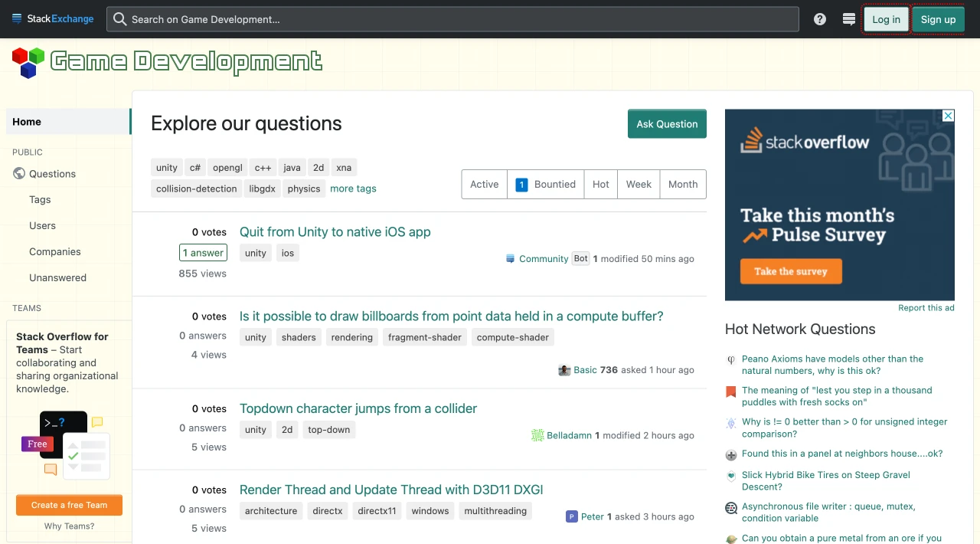Click the Game Development cubes logo icon
Viewport: 980px width, 544px height.
pyautogui.click(x=27, y=61)
